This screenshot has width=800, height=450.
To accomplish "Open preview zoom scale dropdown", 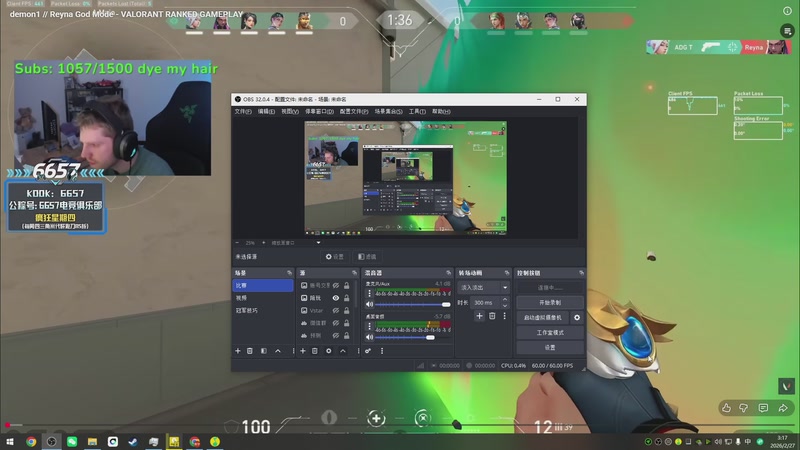I will (318, 243).
